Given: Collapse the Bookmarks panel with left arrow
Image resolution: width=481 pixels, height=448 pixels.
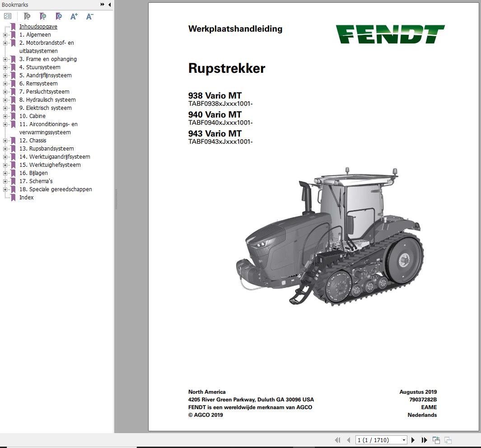Looking at the screenshot, I should 109,5.
